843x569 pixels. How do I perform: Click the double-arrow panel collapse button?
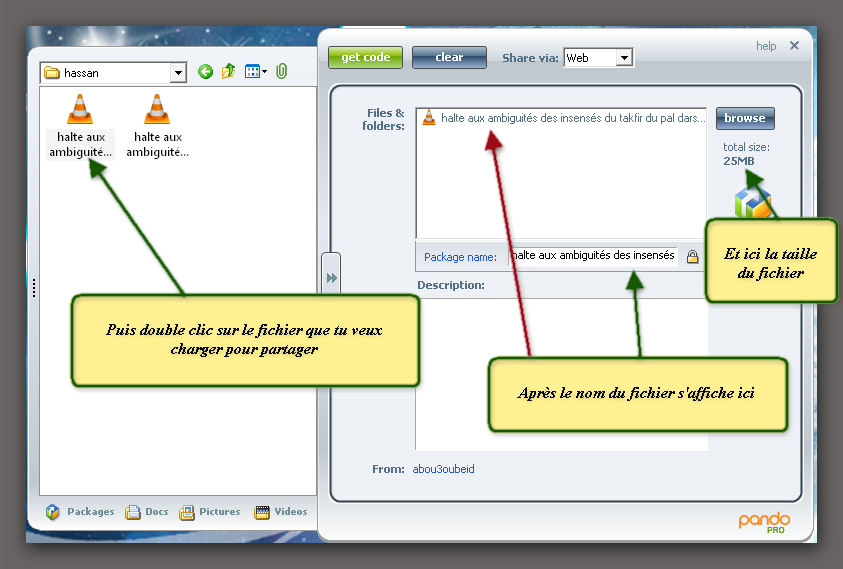coord(331,278)
